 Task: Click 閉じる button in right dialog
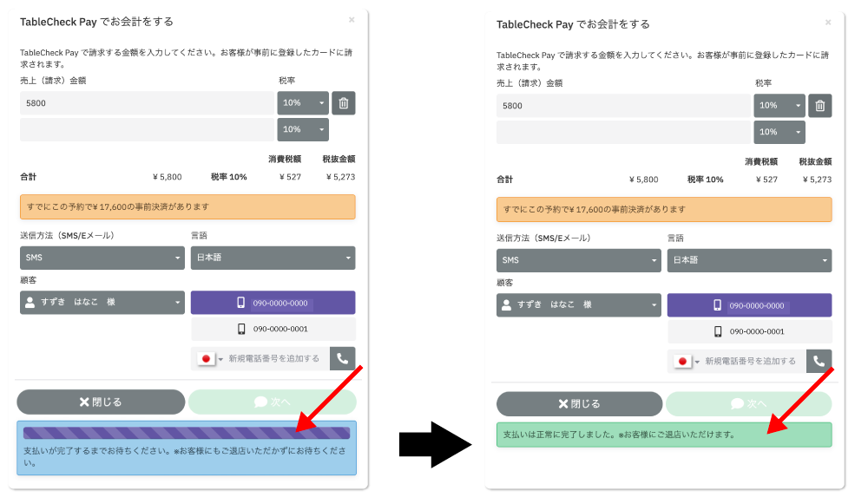579,404
